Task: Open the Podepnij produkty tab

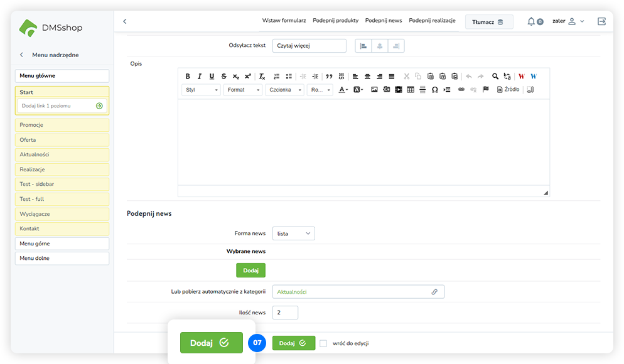Action: pyautogui.click(x=335, y=21)
